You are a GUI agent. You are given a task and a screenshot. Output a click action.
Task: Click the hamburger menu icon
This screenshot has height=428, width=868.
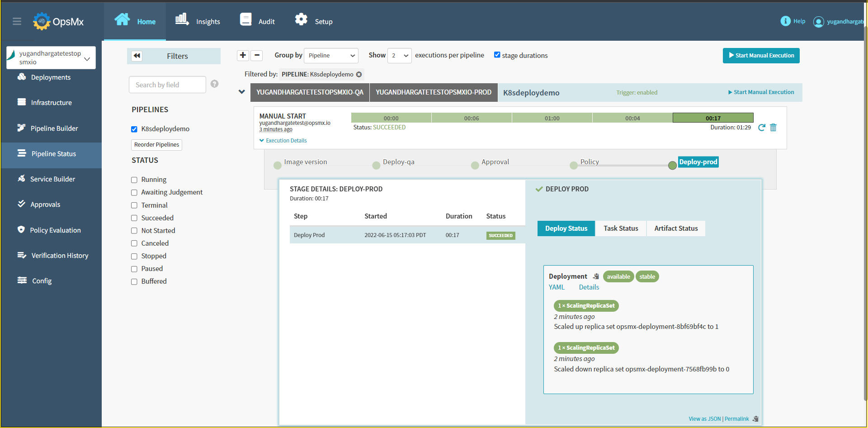tap(17, 21)
